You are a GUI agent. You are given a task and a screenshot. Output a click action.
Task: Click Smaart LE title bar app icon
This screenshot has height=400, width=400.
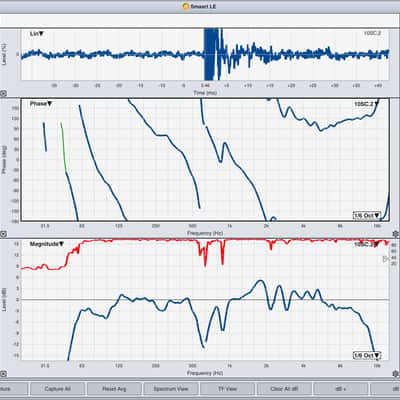pos(186,6)
